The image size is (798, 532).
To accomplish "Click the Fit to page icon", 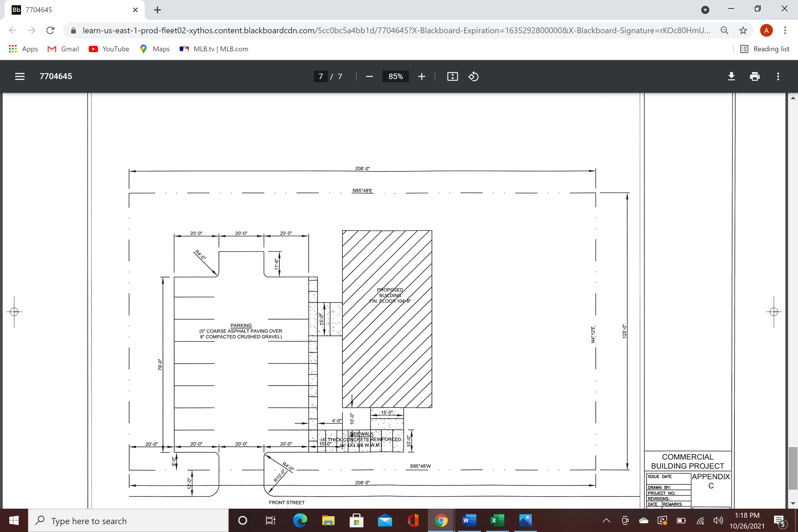I will coord(453,76).
